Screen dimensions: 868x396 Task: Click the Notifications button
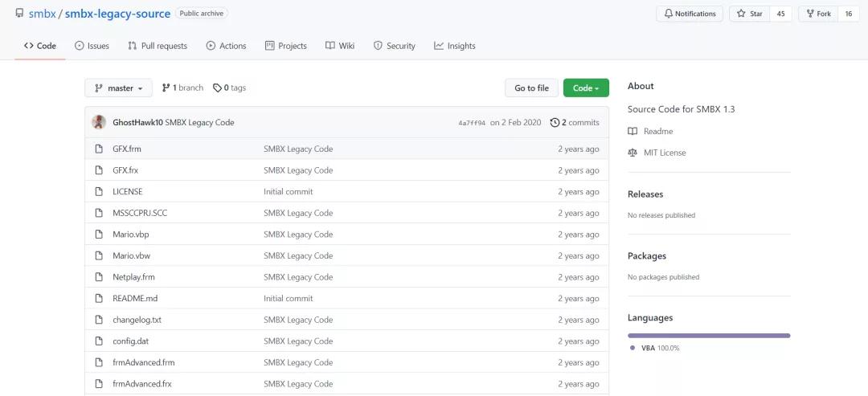(x=690, y=14)
